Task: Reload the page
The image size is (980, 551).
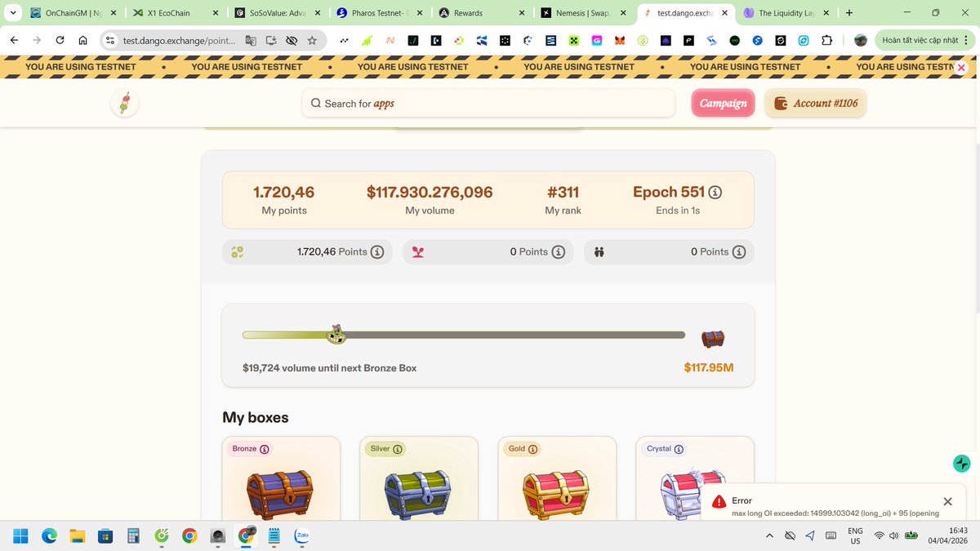Action: pyautogui.click(x=60, y=41)
